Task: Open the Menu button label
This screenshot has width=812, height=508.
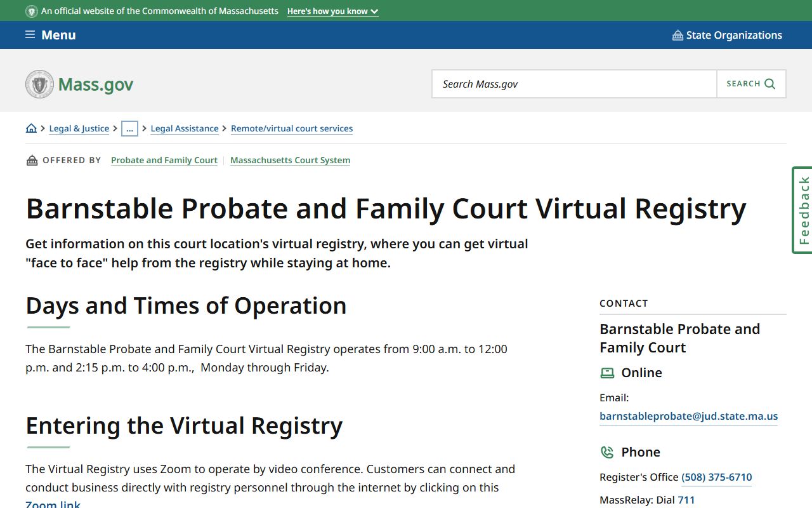Action: click(x=58, y=35)
